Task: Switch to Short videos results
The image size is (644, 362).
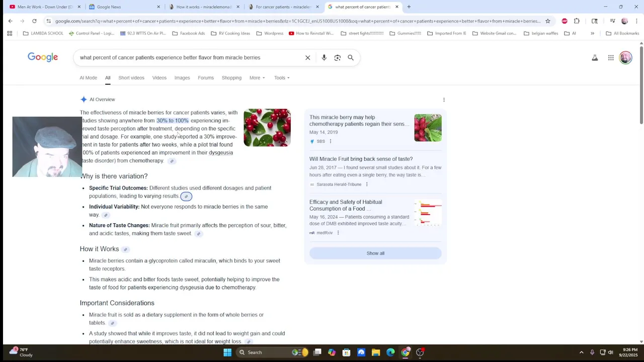Action: (x=131, y=78)
